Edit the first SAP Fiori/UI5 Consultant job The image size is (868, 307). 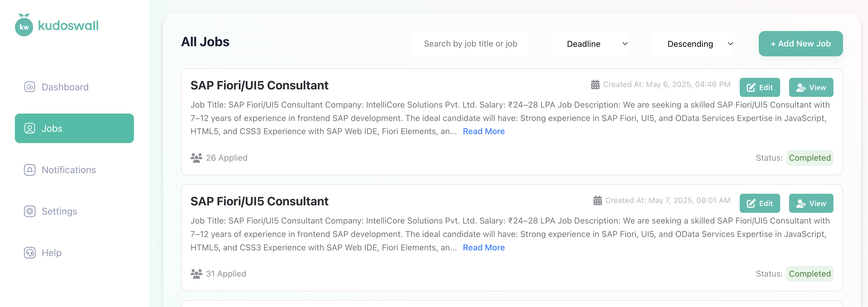coord(760,88)
